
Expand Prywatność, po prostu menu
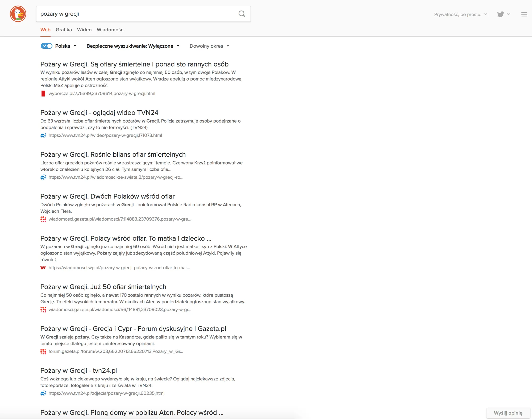coord(460,14)
